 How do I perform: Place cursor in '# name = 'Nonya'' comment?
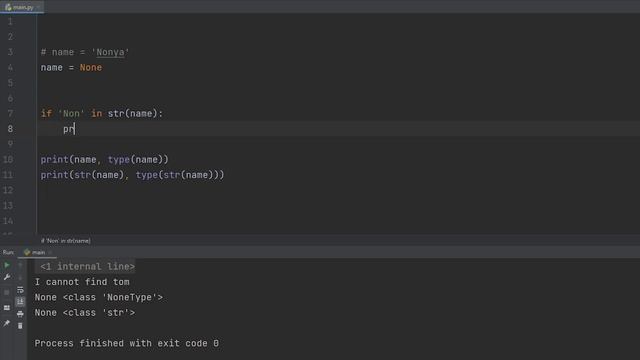tap(85, 52)
